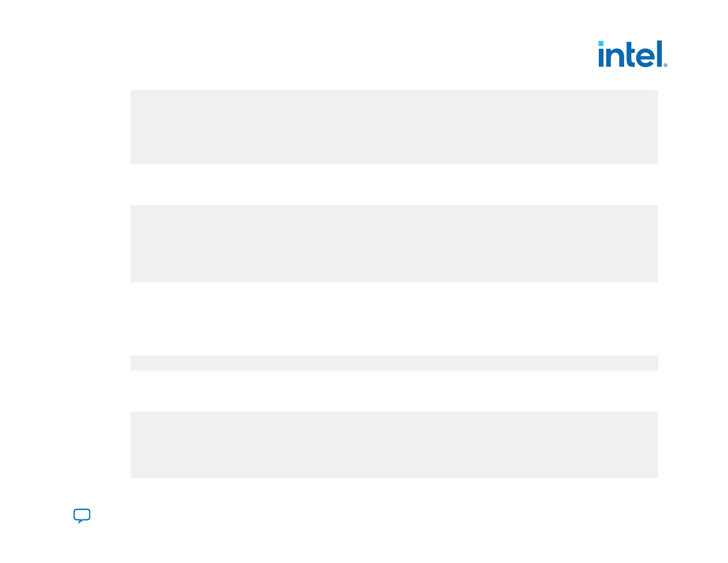
Task: Click the thin single-line gray code bar
Action: tap(394, 363)
